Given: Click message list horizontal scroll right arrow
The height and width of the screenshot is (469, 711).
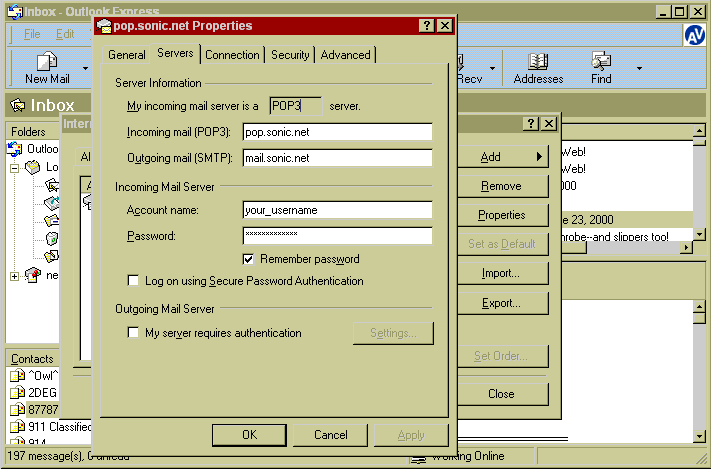Looking at the screenshot, I should click(687, 248).
